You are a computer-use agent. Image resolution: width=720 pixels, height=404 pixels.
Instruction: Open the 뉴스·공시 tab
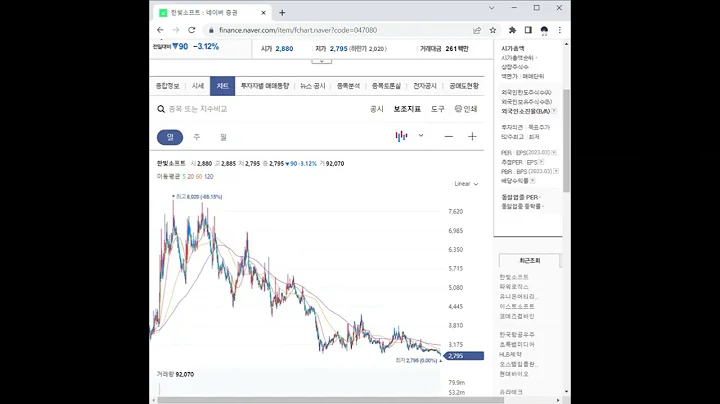point(313,86)
